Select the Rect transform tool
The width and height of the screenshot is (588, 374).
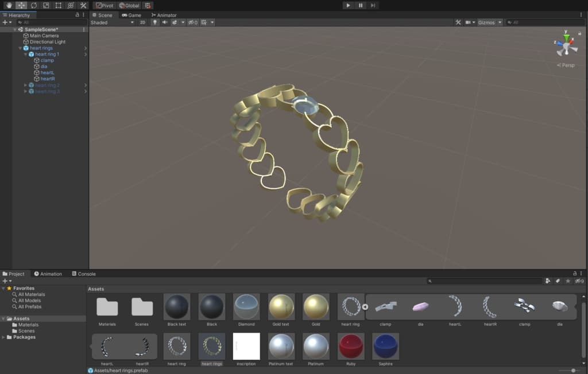[58, 5]
